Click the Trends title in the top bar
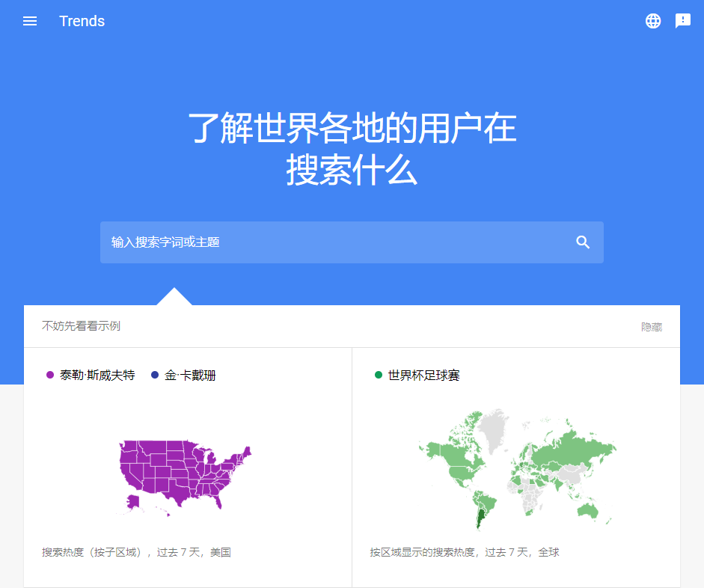The width and height of the screenshot is (704, 588). coord(82,21)
